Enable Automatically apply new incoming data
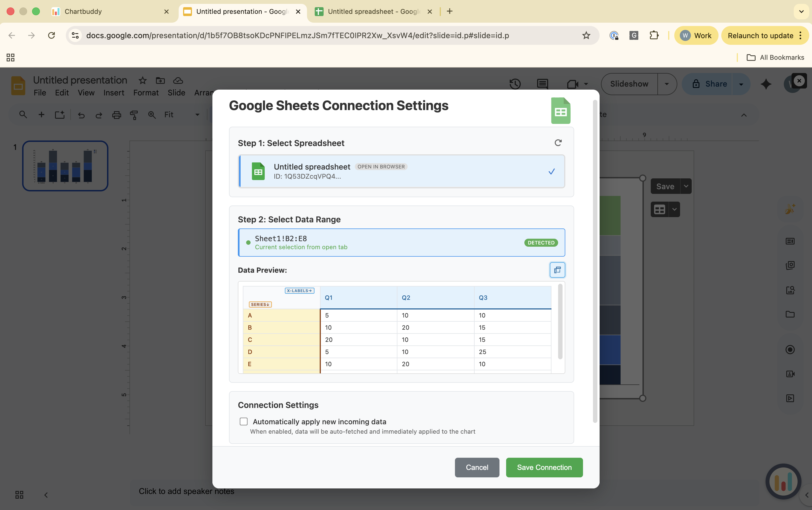Screen dimensions: 812x510 243,421
